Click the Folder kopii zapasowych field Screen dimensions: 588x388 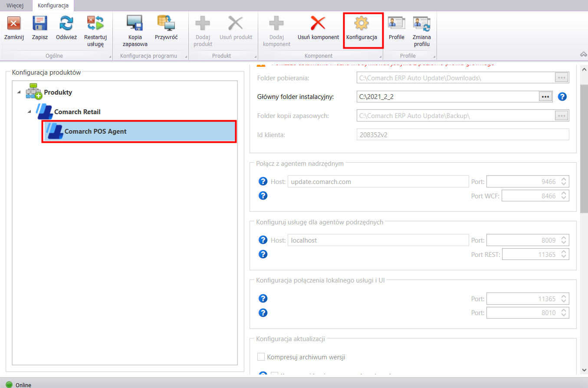tap(456, 115)
